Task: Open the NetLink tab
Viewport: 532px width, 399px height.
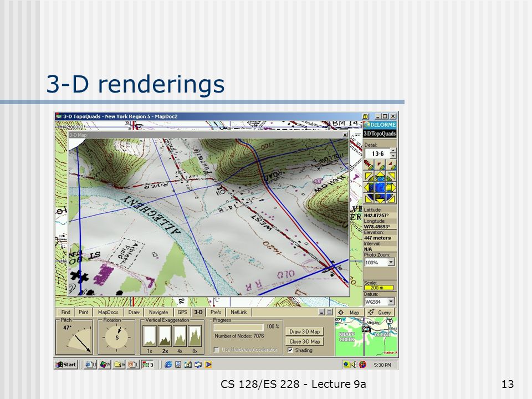Action: pyautogui.click(x=239, y=312)
